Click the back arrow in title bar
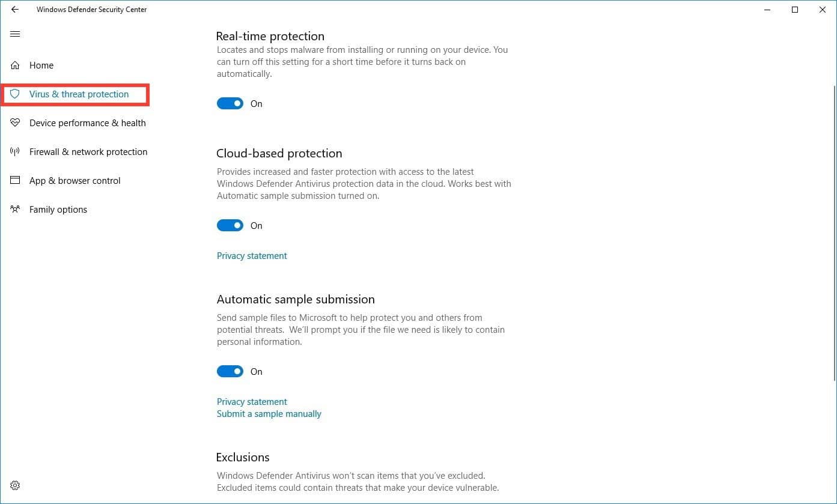This screenshot has height=504, width=837. 15,10
